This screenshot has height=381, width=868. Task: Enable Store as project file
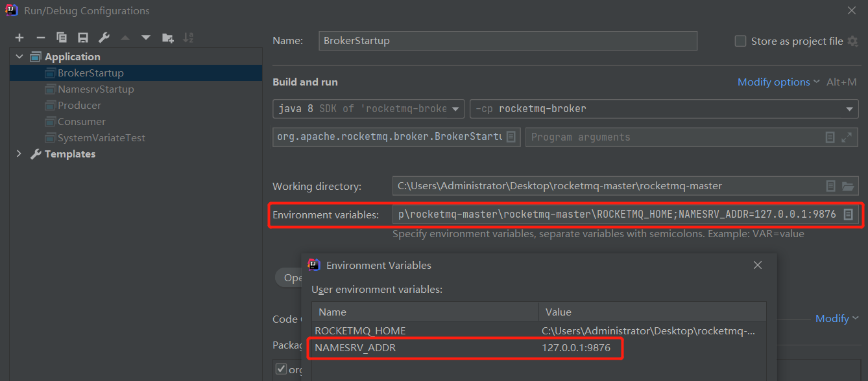click(740, 41)
